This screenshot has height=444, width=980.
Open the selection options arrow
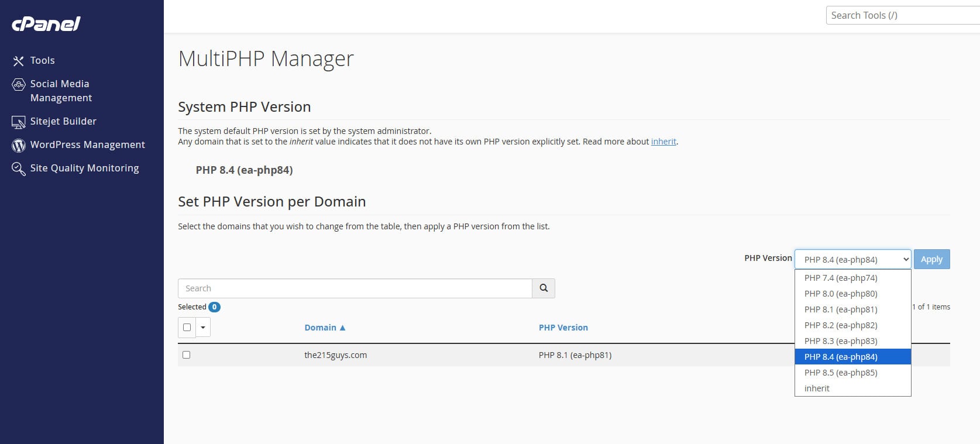tap(203, 328)
